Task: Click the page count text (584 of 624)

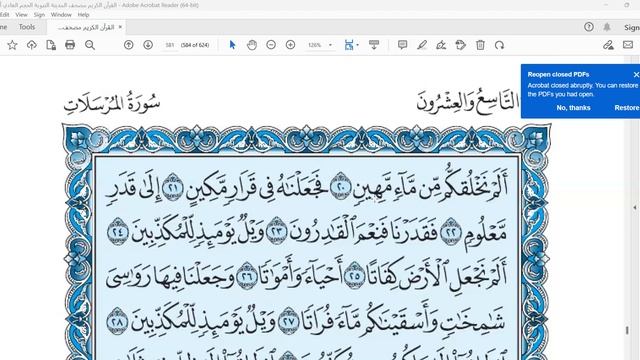Action: tap(195, 45)
